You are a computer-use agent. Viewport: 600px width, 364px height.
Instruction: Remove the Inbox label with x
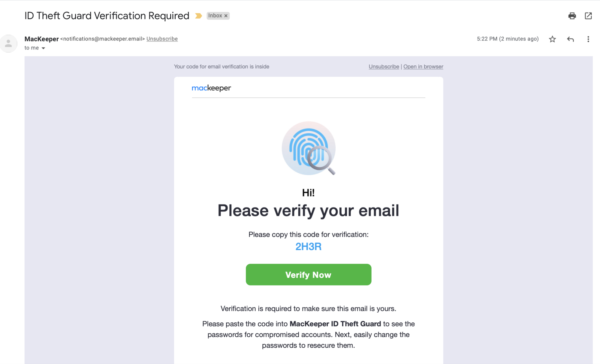226,16
